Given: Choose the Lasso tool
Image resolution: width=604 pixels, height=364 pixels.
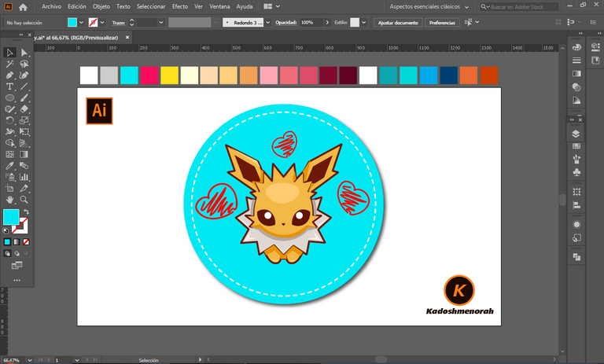Looking at the screenshot, I should tap(24, 64).
